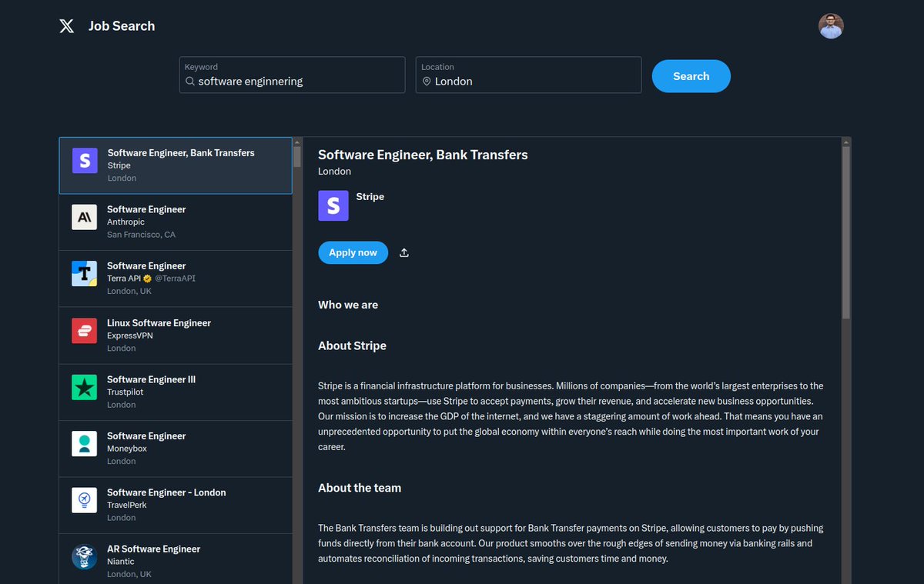Click the job list scroll up arrow
Image resolution: width=924 pixels, height=584 pixels.
[x=297, y=142]
